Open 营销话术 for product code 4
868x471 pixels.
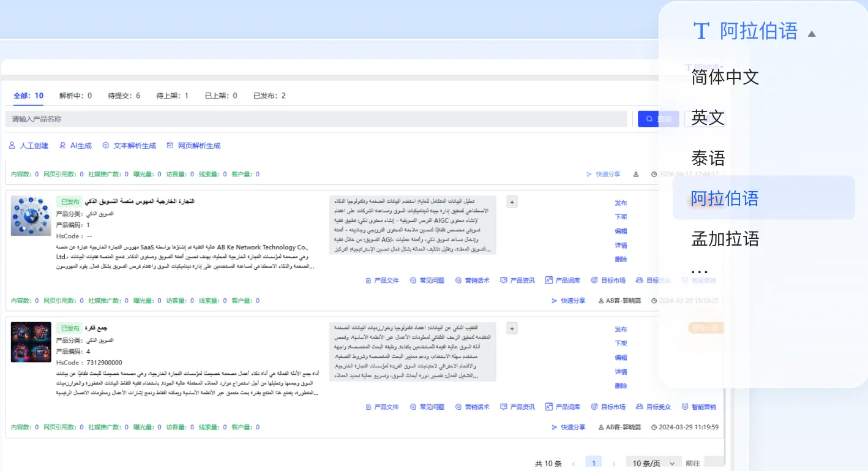click(x=473, y=407)
